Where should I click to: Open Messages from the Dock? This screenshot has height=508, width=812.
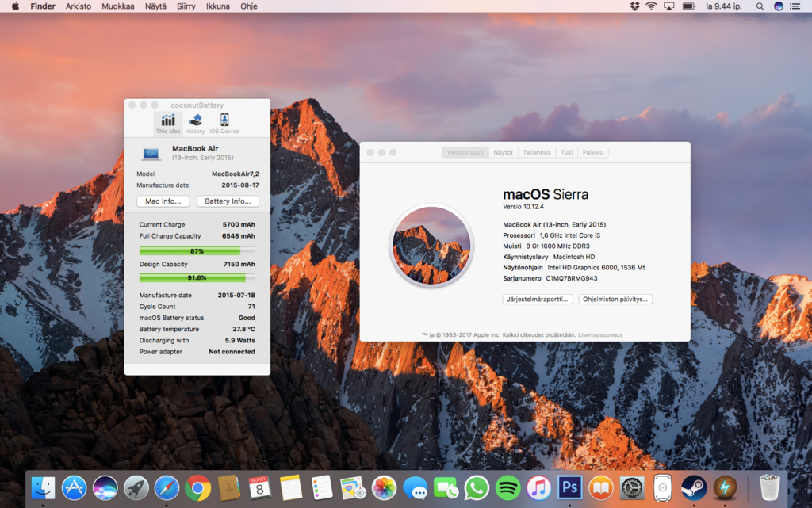pos(415,488)
